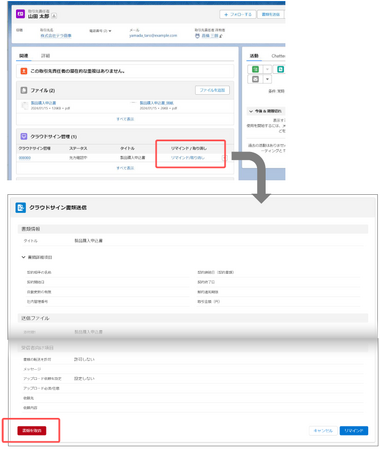381x450 pixels.
Task: Click the blue CloudSign document send icon
Action: pos(21,207)
